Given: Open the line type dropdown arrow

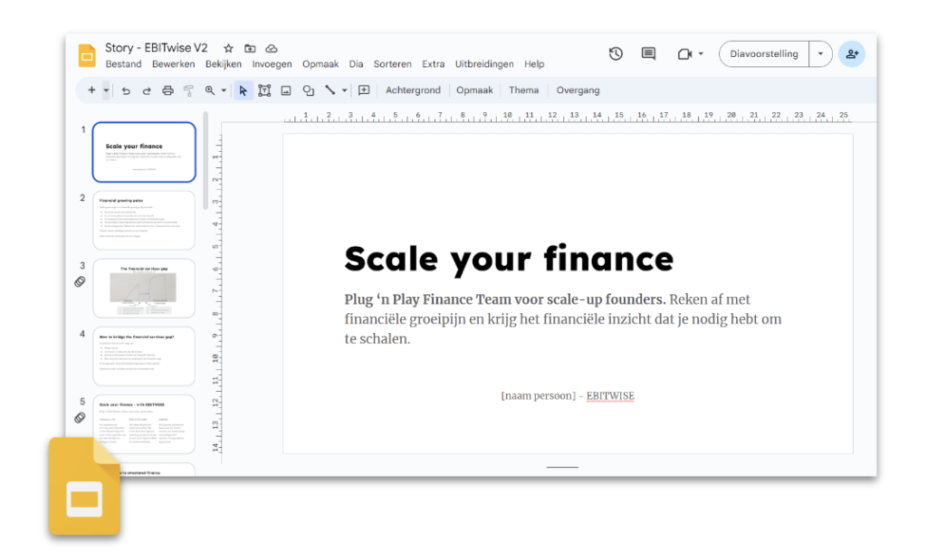Looking at the screenshot, I should click(344, 90).
